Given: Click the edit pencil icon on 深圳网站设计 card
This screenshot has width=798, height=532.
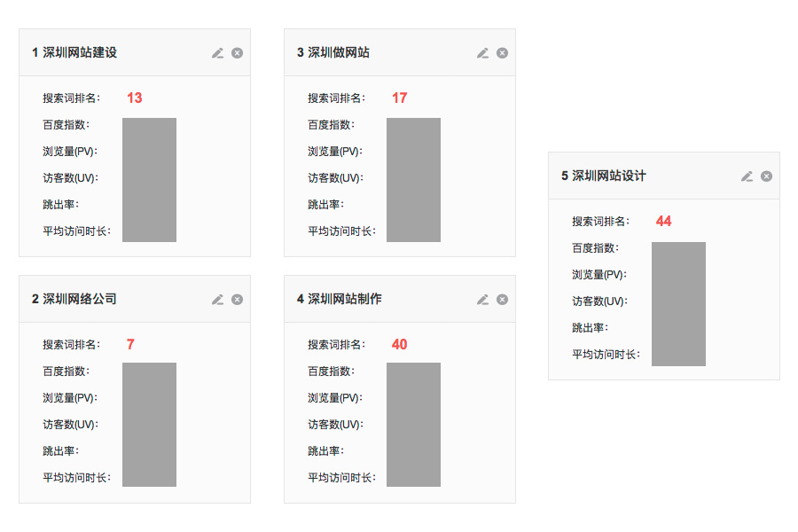Looking at the screenshot, I should (747, 176).
